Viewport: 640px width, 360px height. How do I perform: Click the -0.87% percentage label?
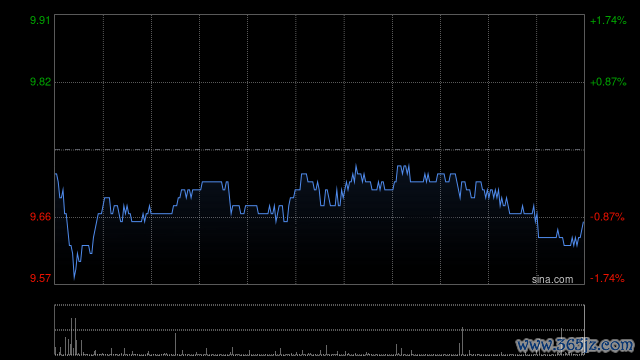(607, 217)
